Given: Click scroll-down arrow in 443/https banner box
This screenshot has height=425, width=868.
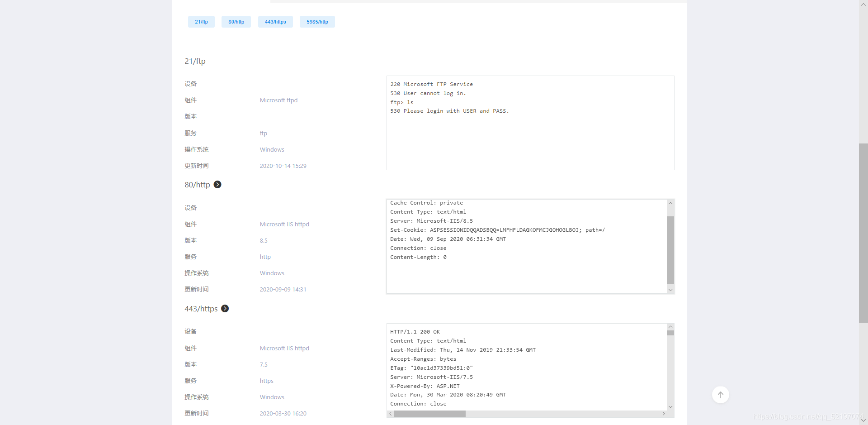Looking at the screenshot, I should coord(670,407).
